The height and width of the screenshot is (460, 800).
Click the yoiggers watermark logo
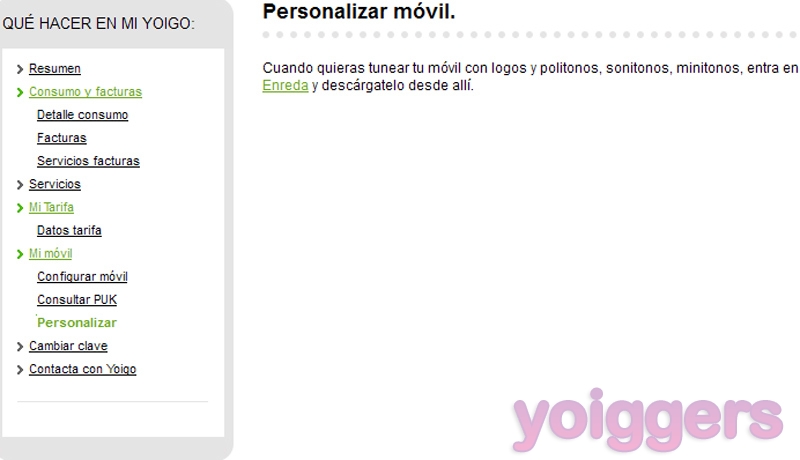click(x=647, y=421)
